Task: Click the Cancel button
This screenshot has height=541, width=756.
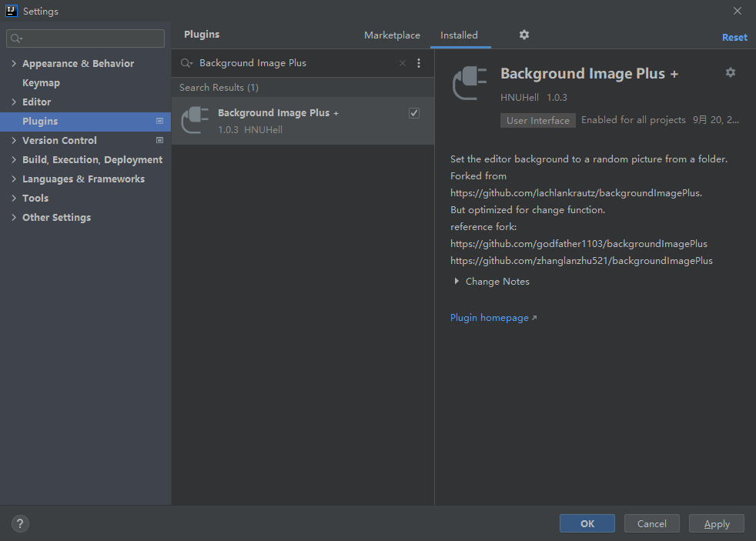Action: click(x=652, y=523)
